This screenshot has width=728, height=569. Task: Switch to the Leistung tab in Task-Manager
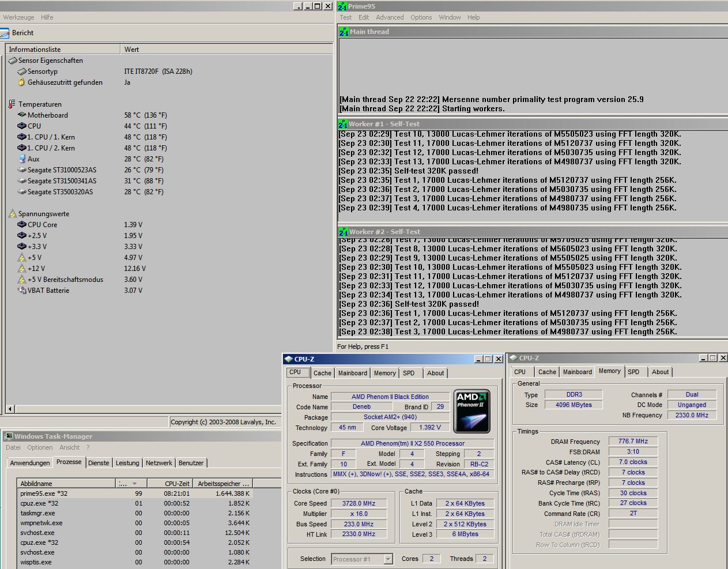click(127, 463)
